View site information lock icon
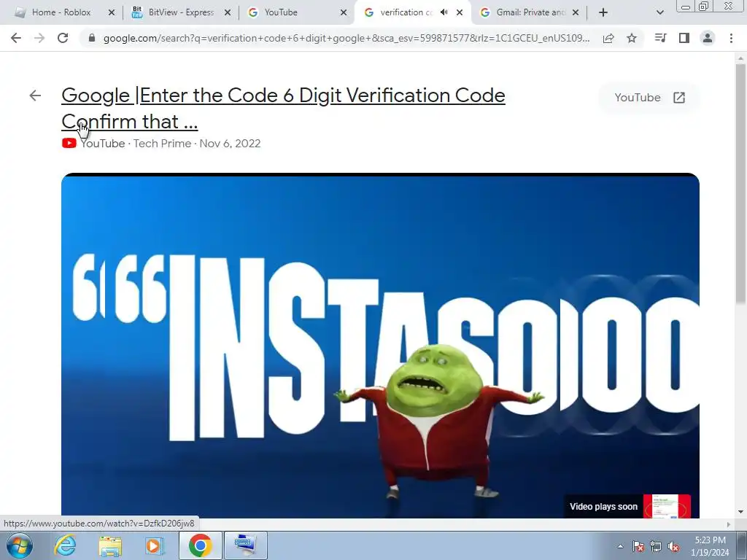The height and width of the screenshot is (560, 747). [92, 38]
